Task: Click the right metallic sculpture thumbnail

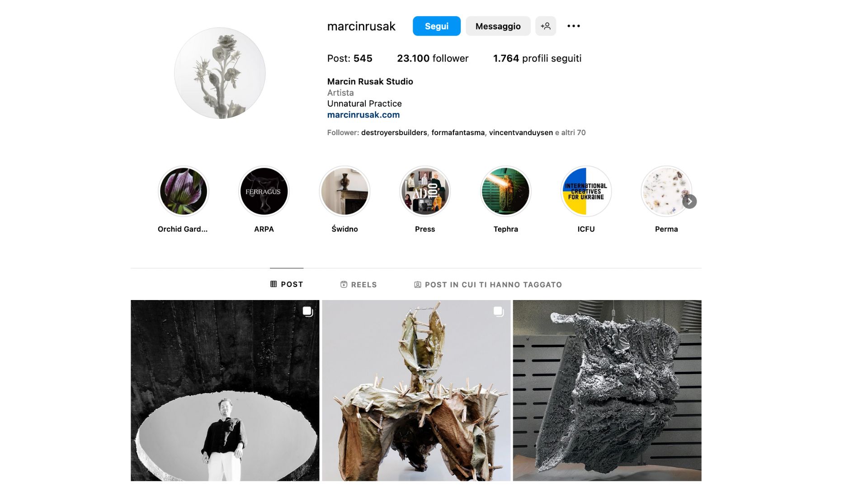Action: pyautogui.click(x=607, y=390)
